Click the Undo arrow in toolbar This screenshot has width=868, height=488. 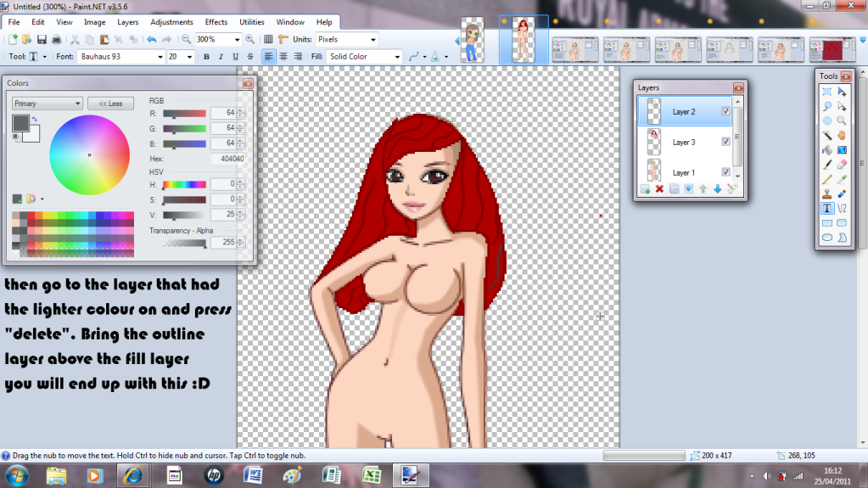[x=151, y=39]
